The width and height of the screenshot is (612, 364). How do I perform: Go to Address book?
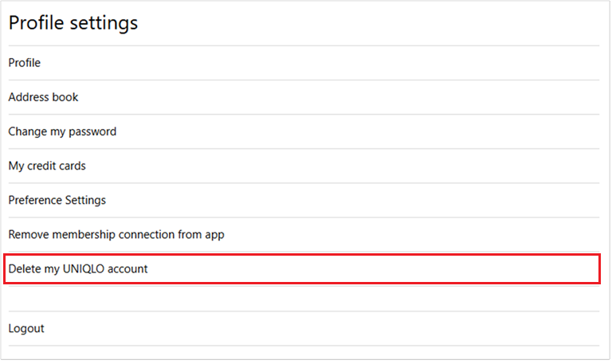43,97
